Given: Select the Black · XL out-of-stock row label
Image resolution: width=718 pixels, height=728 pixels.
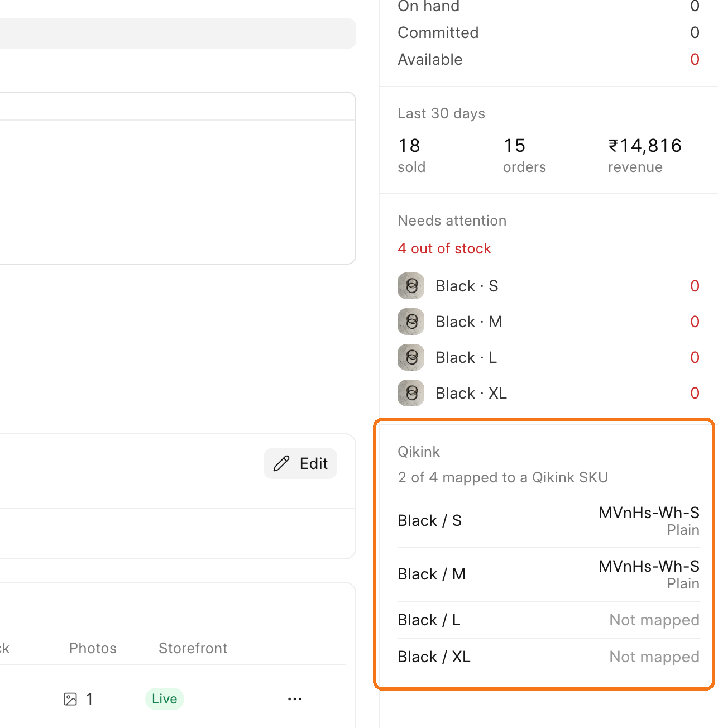Looking at the screenshot, I should (x=471, y=393).
